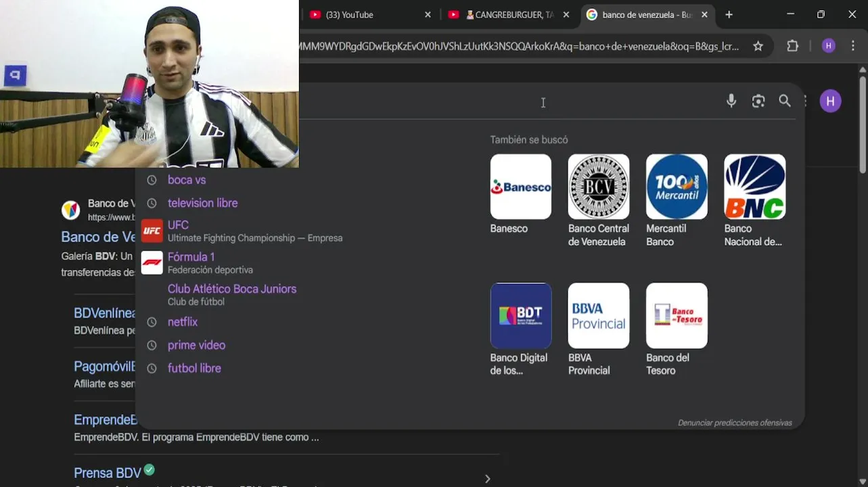Viewport: 868px width, 487px height.
Task: Expand the Prensa BDV result chevron
Action: click(x=488, y=478)
